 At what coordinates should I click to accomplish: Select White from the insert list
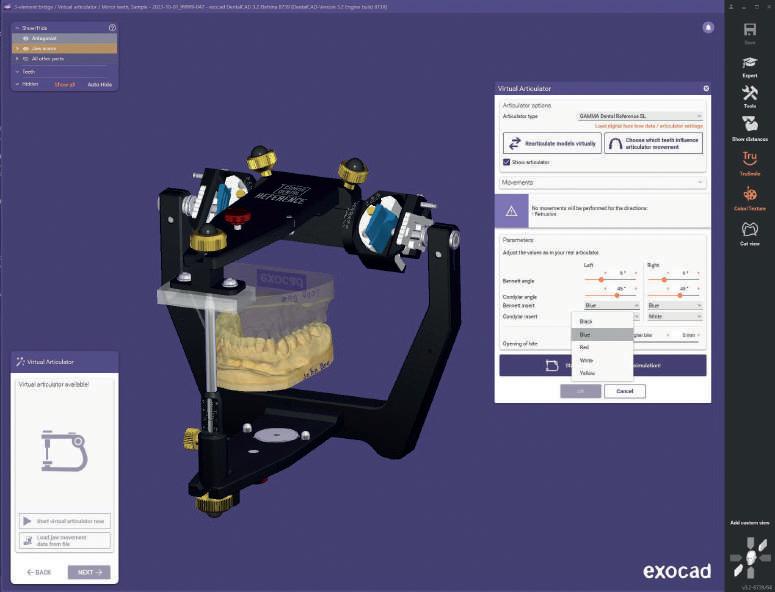(602, 360)
